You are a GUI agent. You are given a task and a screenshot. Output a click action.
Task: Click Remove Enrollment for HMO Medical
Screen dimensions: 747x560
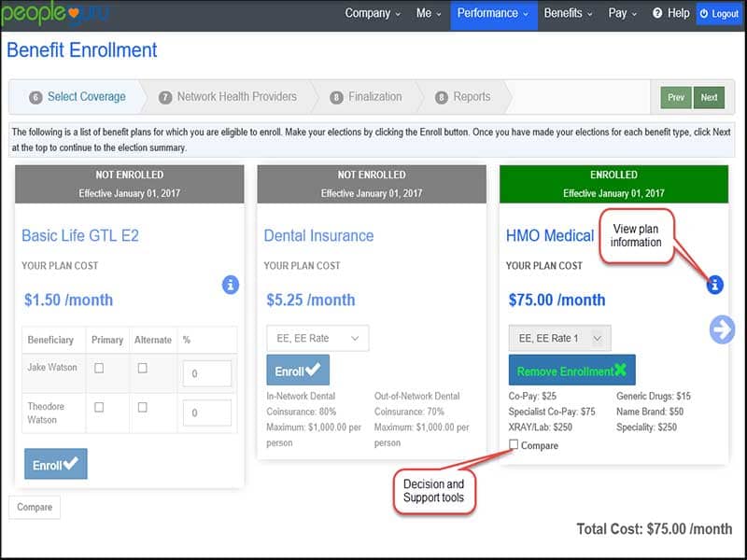[571, 371]
